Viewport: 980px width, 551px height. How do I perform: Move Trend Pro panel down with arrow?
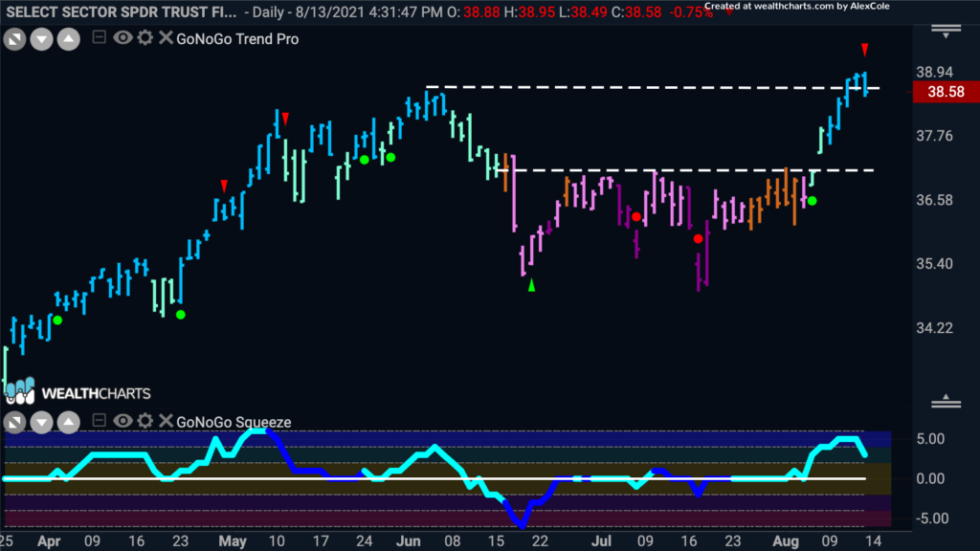click(41, 40)
